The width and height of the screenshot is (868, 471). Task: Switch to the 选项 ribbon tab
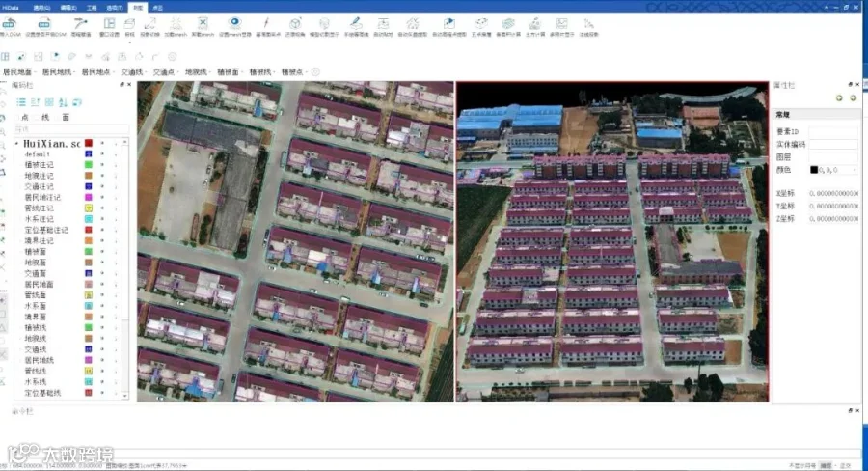(x=115, y=8)
